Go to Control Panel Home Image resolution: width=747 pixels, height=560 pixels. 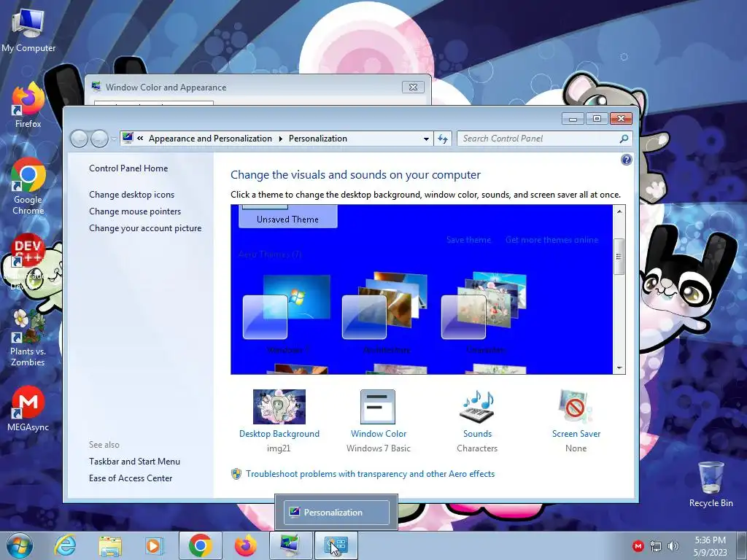pyautogui.click(x=128, y=168)
